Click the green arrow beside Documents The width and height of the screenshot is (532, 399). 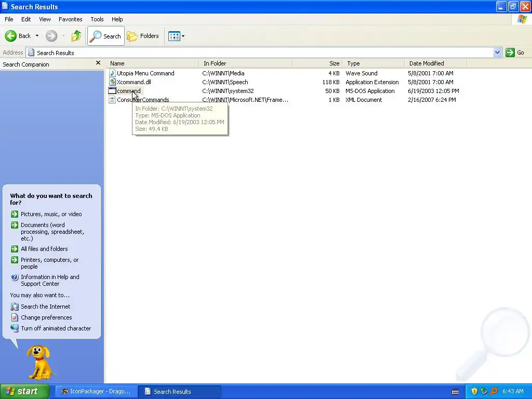click(14, 225)
